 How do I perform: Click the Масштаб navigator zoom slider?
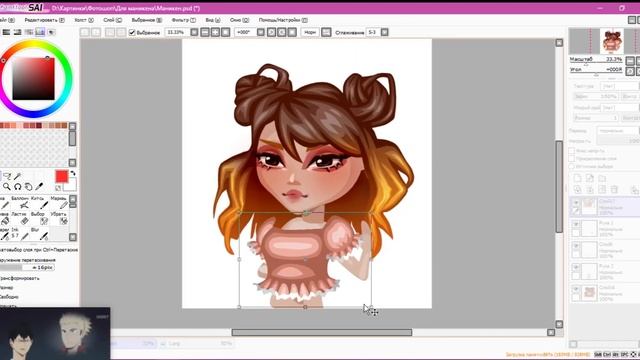click(596, 60)
